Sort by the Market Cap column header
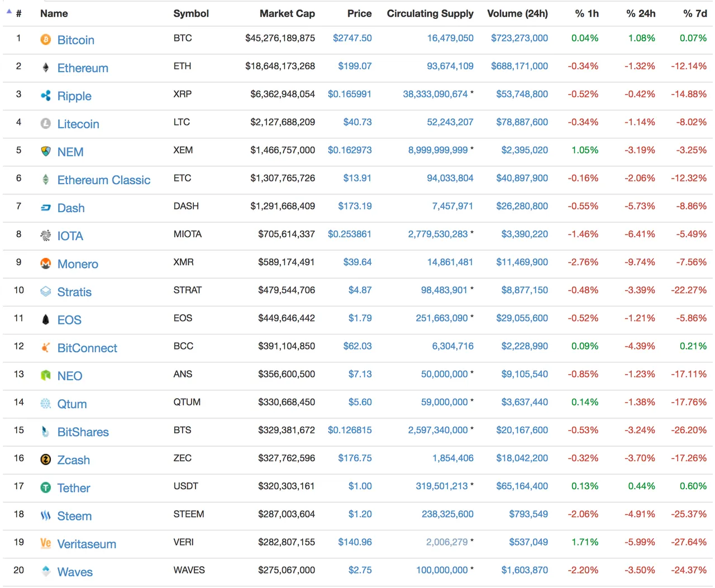The width and height of the screenshot is (715, 588). coord(287,13)
